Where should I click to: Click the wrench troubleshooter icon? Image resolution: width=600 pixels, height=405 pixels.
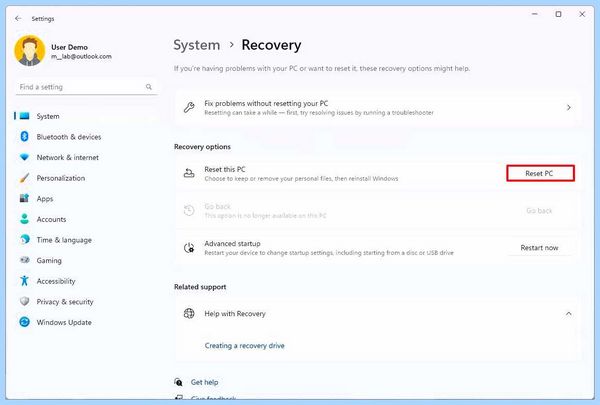pos(189,108)
